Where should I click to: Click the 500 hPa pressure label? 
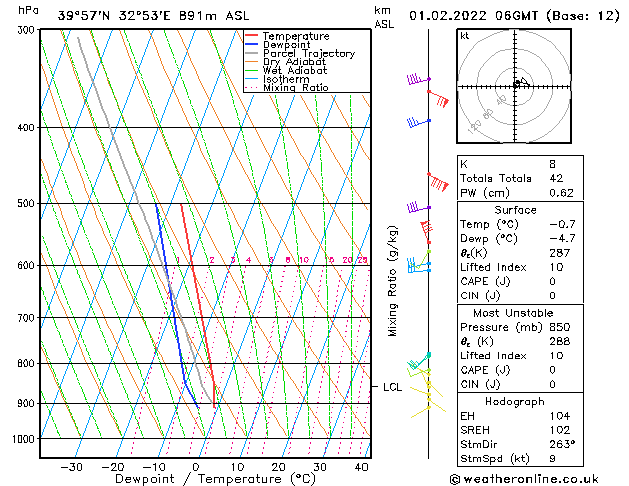click(x=26, y=204)
